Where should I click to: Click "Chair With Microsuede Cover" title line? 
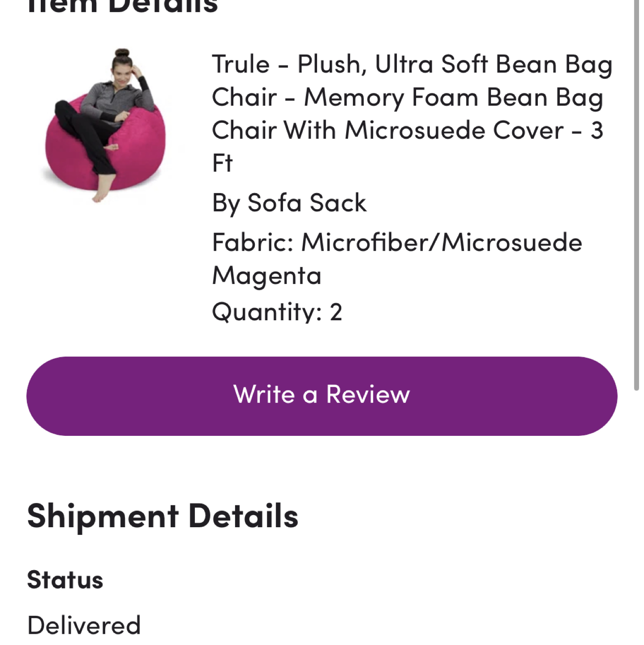387,130
